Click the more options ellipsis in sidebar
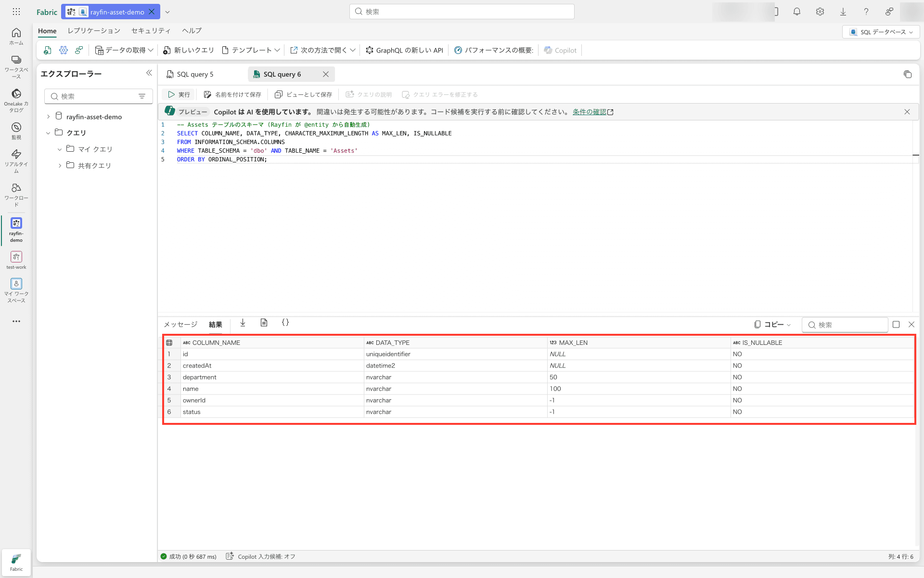The height and width of the screenshot is (578, 924). [x=16, y=321]
